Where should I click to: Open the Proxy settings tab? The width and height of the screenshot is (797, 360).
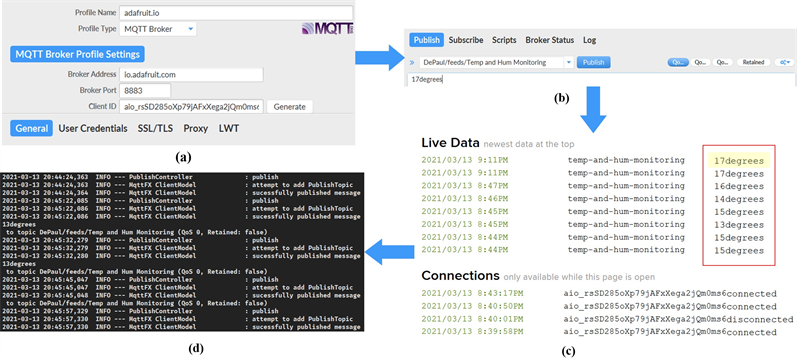tap(196, 129)
